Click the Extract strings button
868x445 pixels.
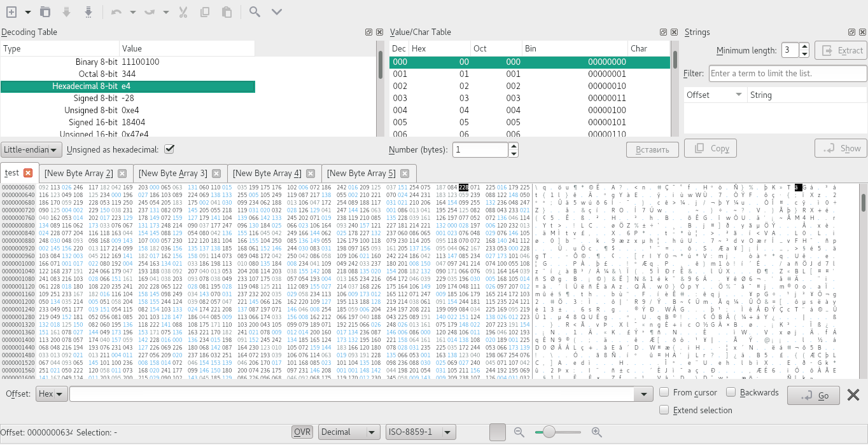[x=841, y=51]
